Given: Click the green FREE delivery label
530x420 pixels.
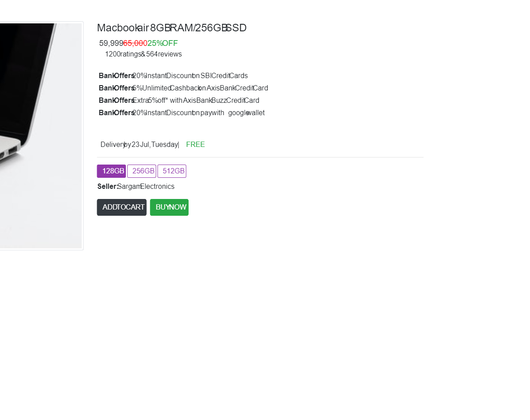Looking at the screenshot, I should (x=196, y=145).
